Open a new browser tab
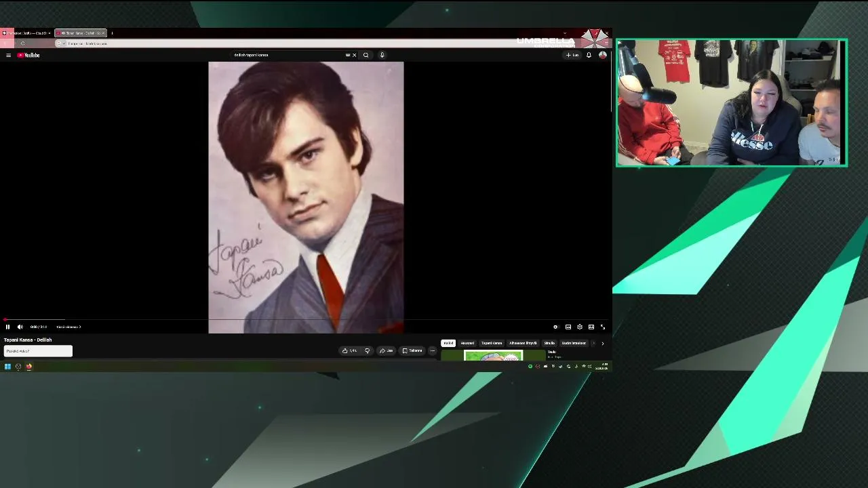Image resolution: width=868 pixels, height=488 pixels. (112, 33)
